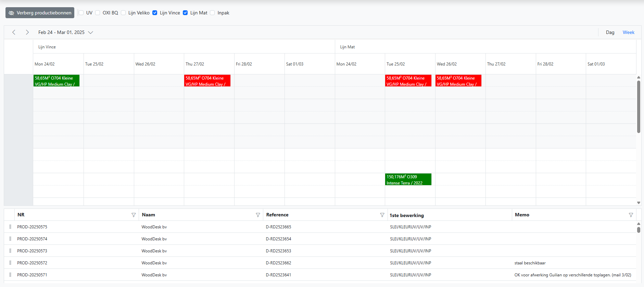Viewport: 644px width, 287px height.
Task: Uncheck the Lijn Vince checkbox
Action: point(155,13)
